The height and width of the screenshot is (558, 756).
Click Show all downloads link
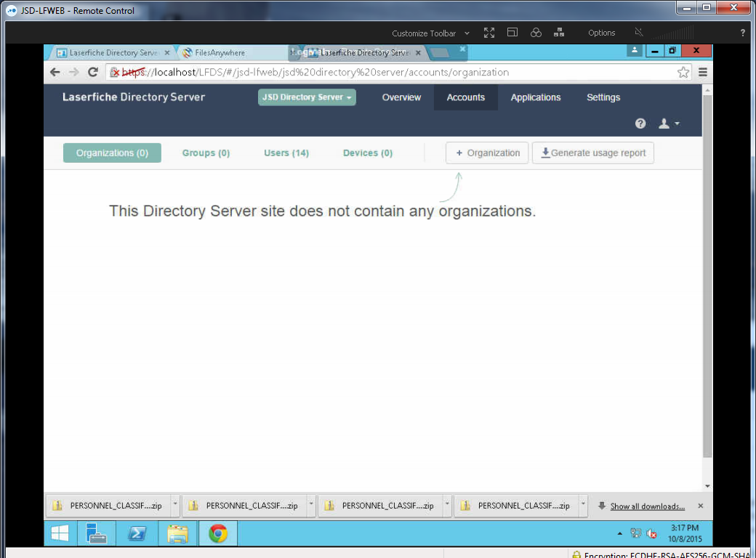point(648,506)
